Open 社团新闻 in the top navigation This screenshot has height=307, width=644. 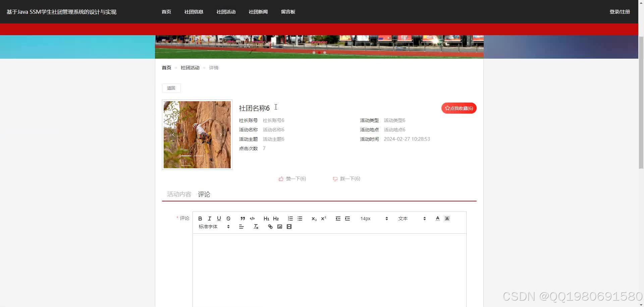tap(258, 12)
